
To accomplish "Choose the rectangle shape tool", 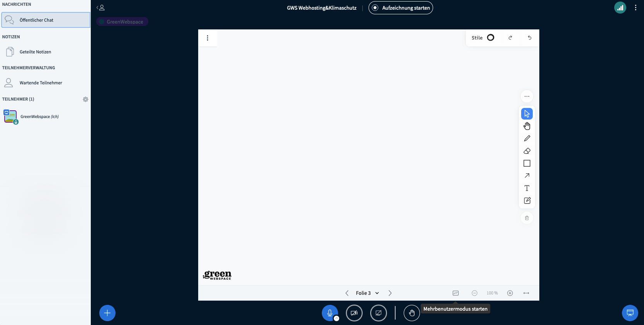I will point(527,163).
